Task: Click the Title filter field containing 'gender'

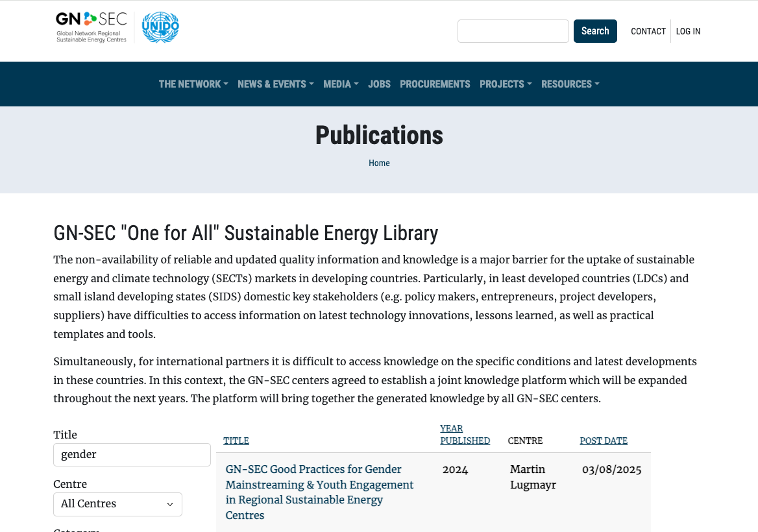Action: point(132,454)
